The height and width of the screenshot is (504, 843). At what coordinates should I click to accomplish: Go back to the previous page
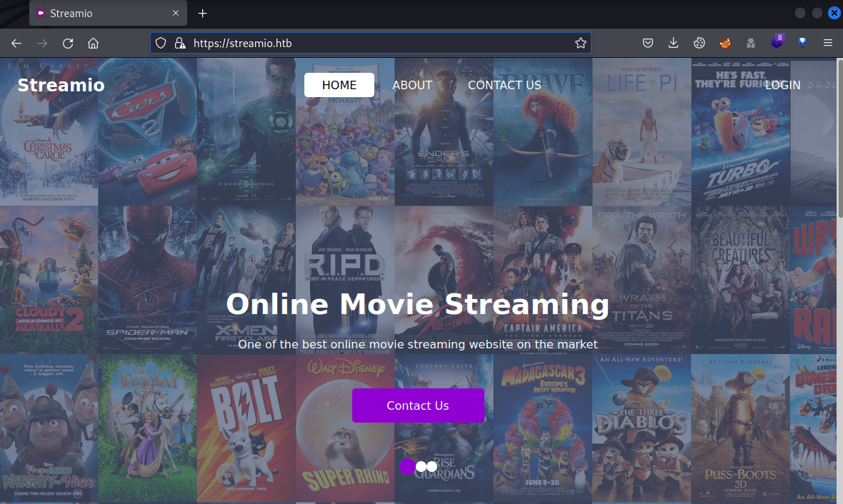click(16, 44)
